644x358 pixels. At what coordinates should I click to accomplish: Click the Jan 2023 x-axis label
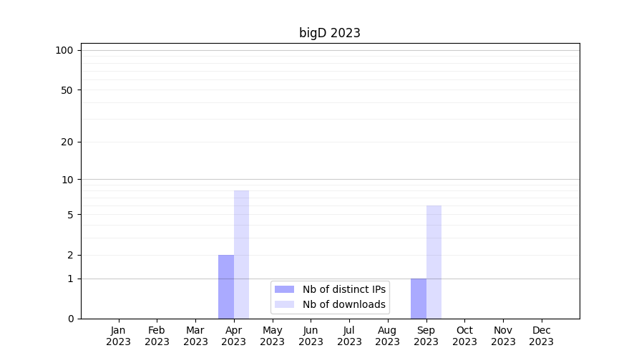coord(119,336)
